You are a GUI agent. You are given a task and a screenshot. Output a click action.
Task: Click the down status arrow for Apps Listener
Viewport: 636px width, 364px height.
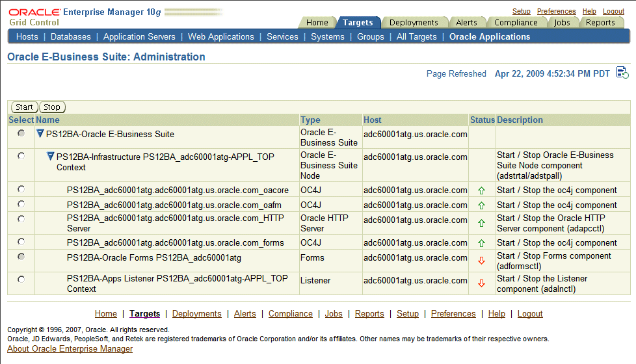tap(481, 283)
